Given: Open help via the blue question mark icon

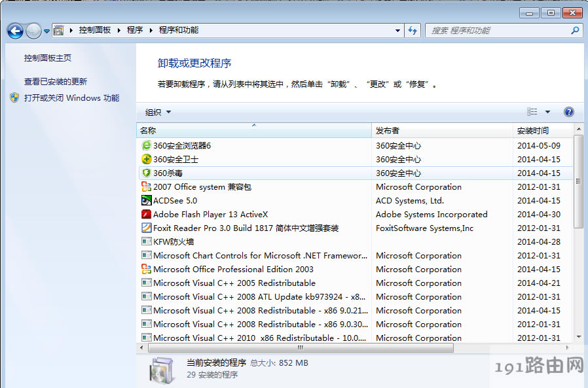Looking at the screenshot, I should pos(568,112).
